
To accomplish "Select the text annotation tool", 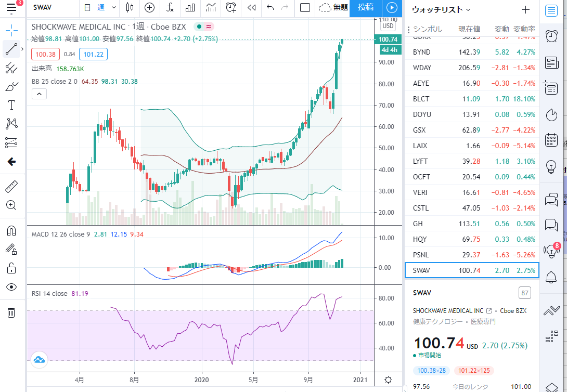I will pos(11,105).
